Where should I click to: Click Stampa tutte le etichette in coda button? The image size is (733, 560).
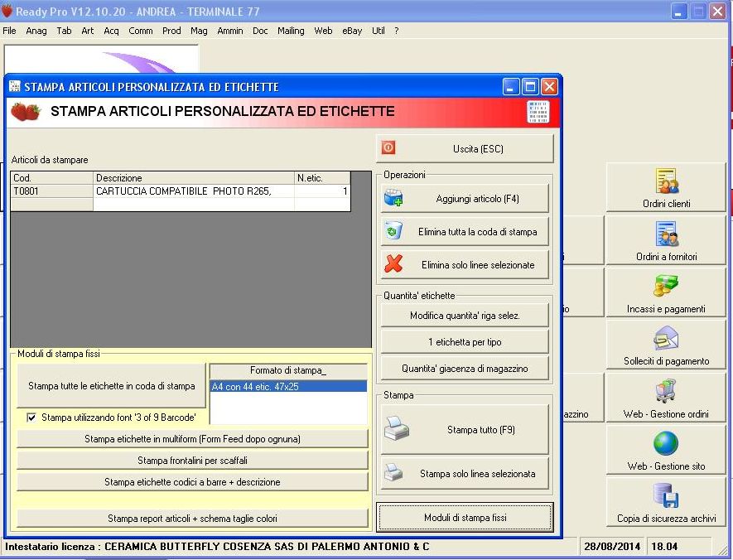point(111,386)
